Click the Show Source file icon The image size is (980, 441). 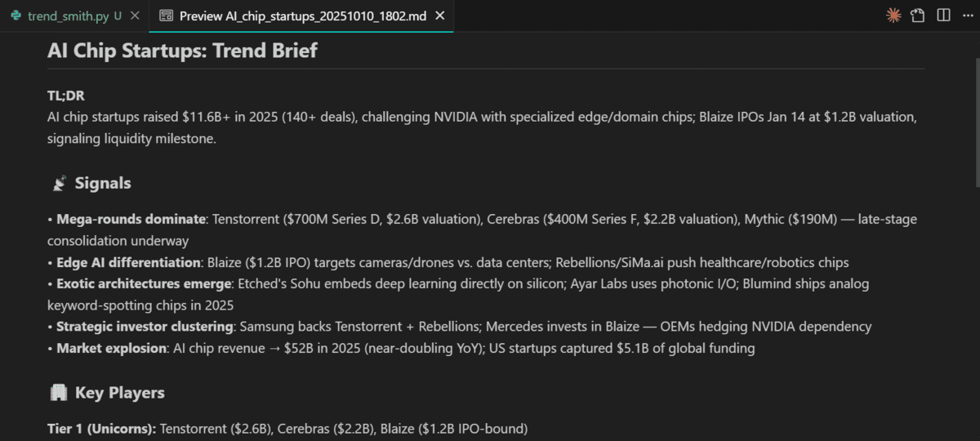pos(918,16)
